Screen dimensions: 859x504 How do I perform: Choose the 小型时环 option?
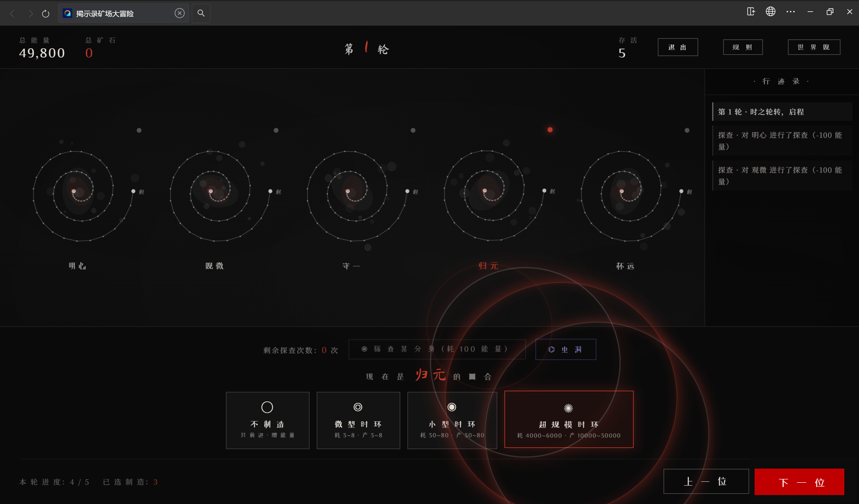coord(452,420)
